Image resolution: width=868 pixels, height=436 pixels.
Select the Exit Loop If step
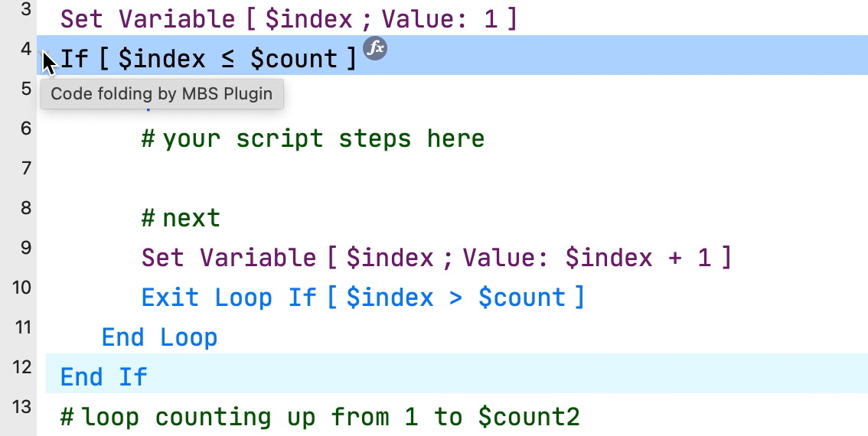363,298
